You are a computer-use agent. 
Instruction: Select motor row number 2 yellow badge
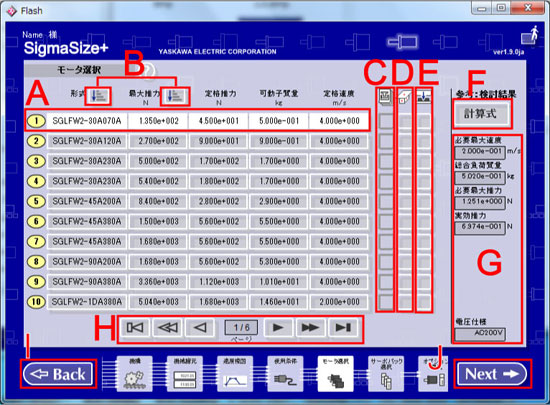tap(36, 141)
